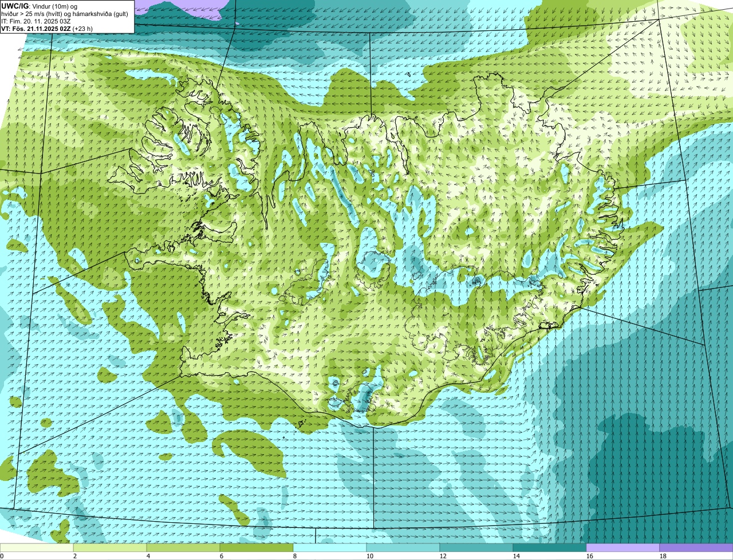Click the 16–18 m/s lavender legend swatch

coord(623,548)
